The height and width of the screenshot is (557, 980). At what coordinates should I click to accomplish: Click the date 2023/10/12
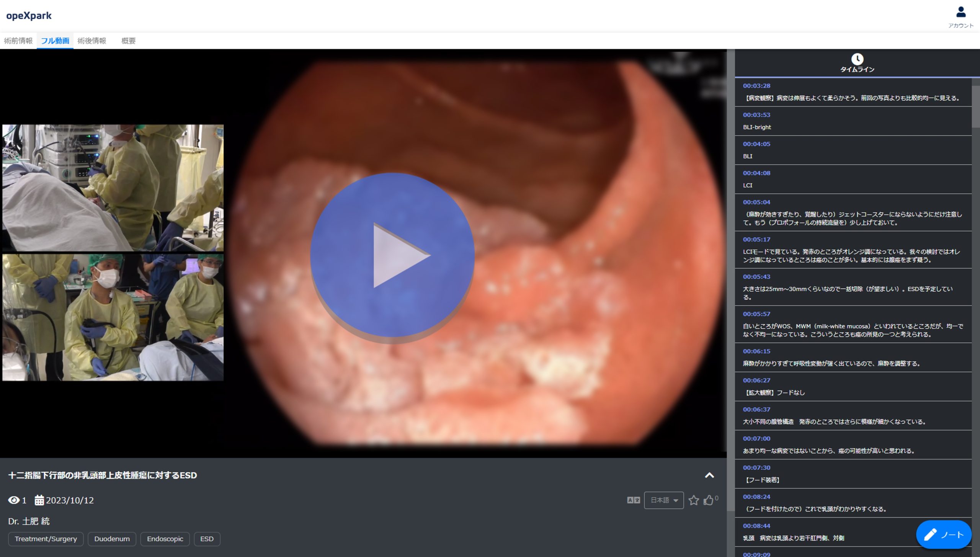tap(70, 500)
